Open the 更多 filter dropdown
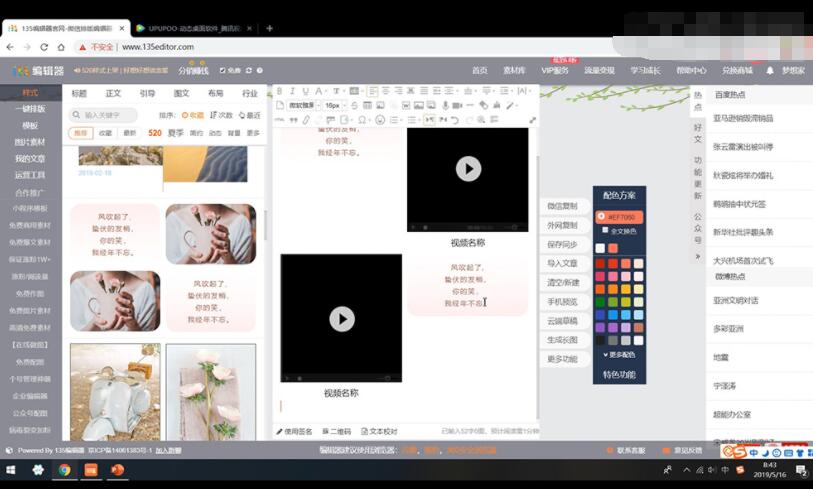The width and height of the screenshot is (813, 489). [253, 133]
